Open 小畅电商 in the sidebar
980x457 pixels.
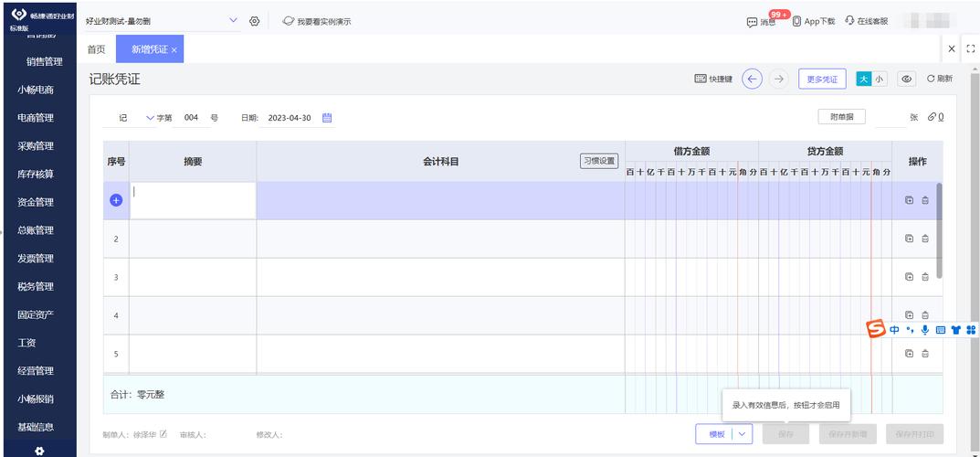coord(36,90)
